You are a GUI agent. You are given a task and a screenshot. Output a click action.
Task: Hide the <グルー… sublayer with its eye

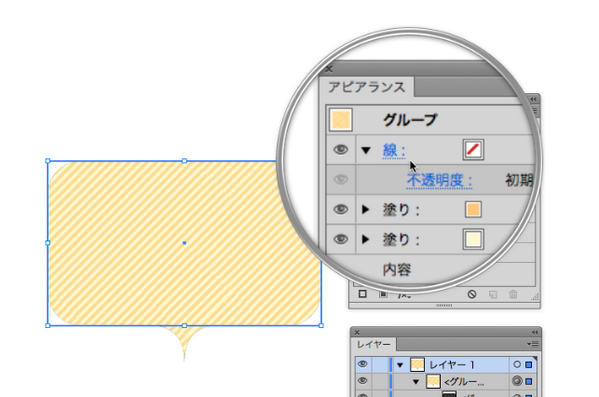click(x=363, y=381)
